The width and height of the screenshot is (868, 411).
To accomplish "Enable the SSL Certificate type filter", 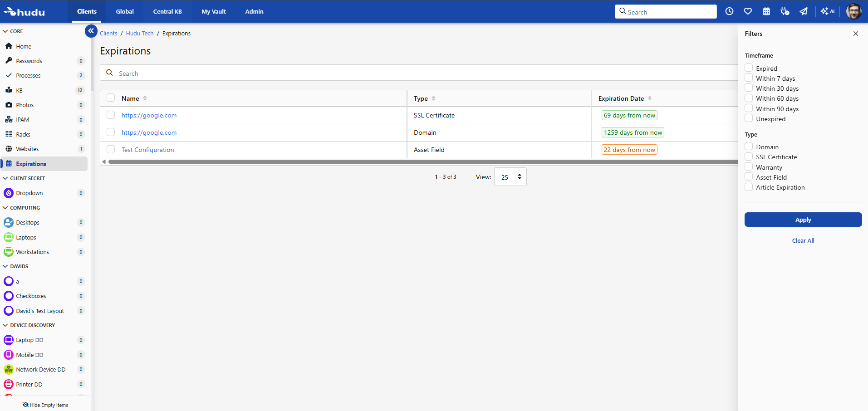I will [x=749, y=157].
